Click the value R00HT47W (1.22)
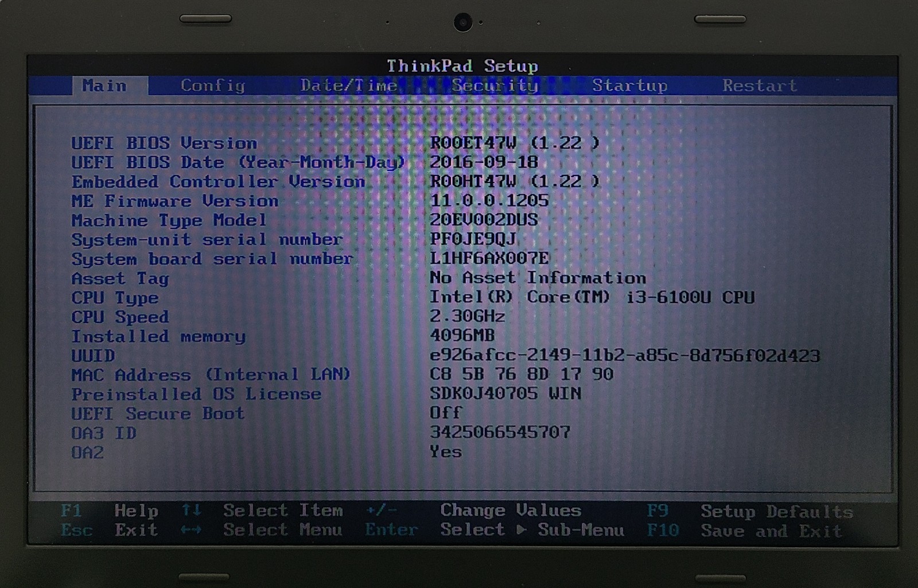Screen dimensions: 918x588 click(515, 181)
